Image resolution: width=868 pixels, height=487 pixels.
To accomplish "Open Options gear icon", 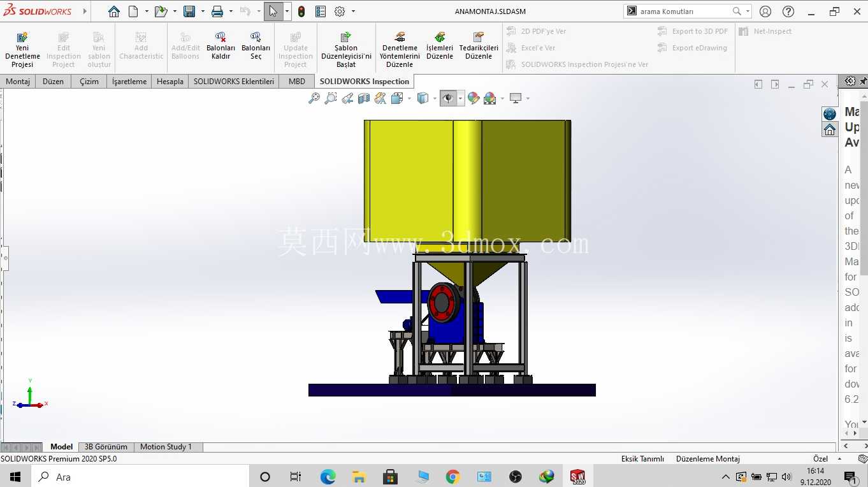I will click(340, 11).
